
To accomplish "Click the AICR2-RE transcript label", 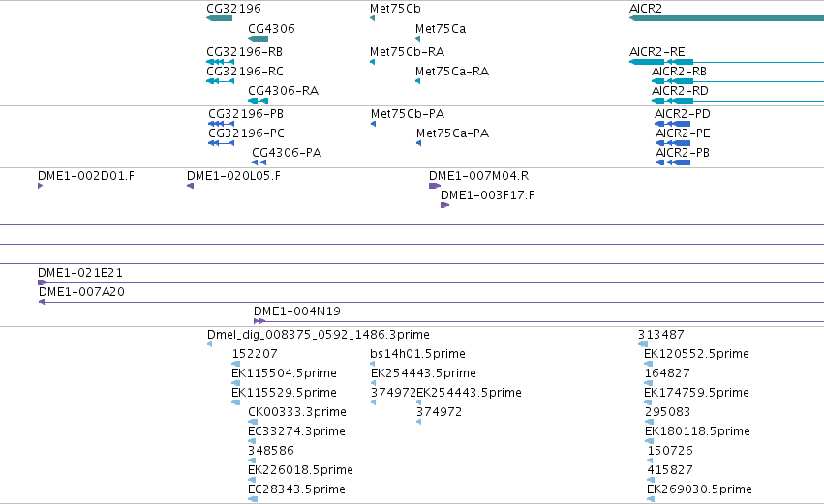I will tap(656, 52).
